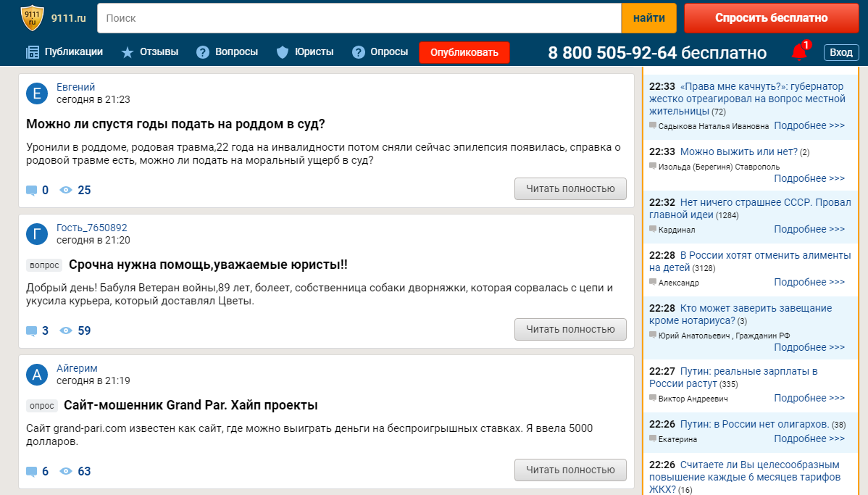Click the найти search button
Viewport: 868px width, 495px height.
pyautogui.click(x=648, y=17)
